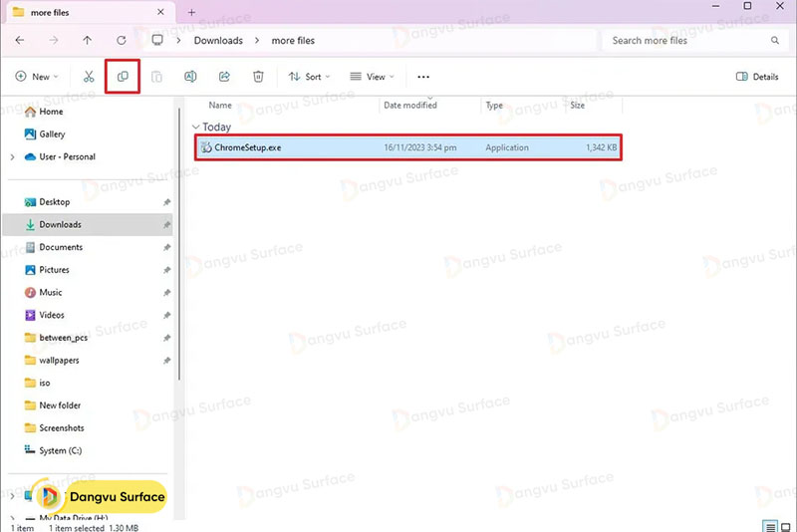This screenshot has height=532, width=797.
Task: Open System (C:) drive in sidebar
Action: tap(60, 450)
